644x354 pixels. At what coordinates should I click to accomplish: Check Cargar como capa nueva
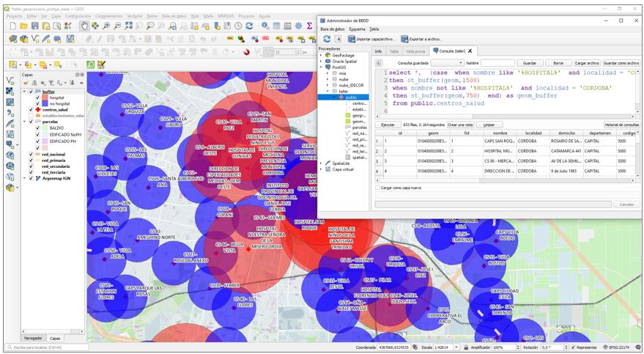pos(378,188)
